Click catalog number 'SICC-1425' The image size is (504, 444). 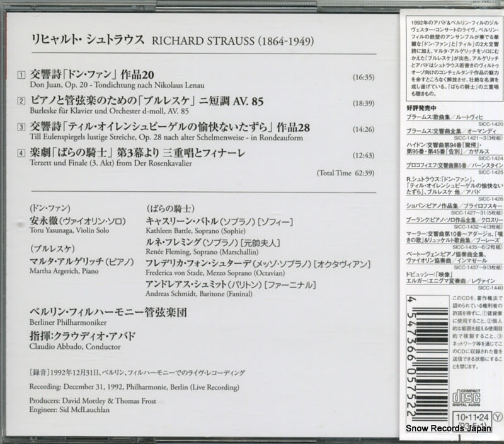tap(491, 172)
